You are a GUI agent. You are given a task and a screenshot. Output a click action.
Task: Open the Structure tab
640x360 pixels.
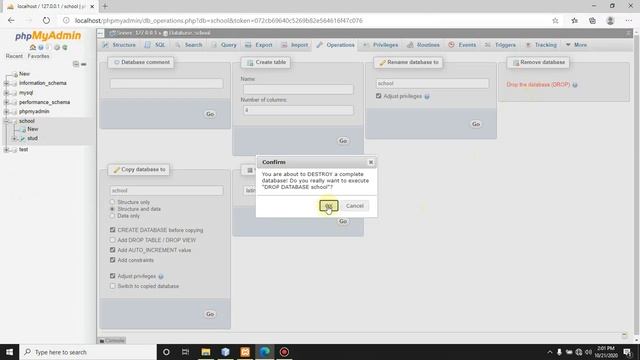(119, 45)
